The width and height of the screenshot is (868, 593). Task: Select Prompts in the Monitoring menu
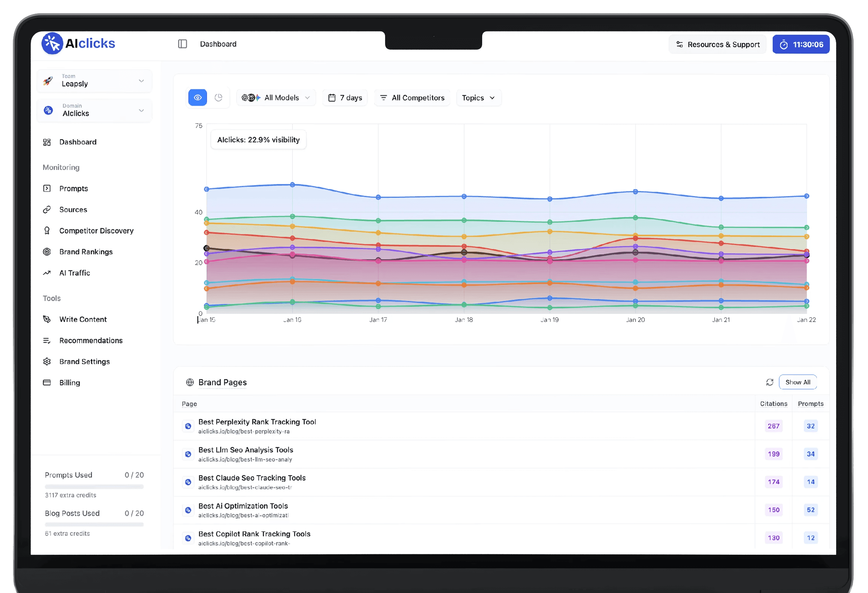coord(73,188)
